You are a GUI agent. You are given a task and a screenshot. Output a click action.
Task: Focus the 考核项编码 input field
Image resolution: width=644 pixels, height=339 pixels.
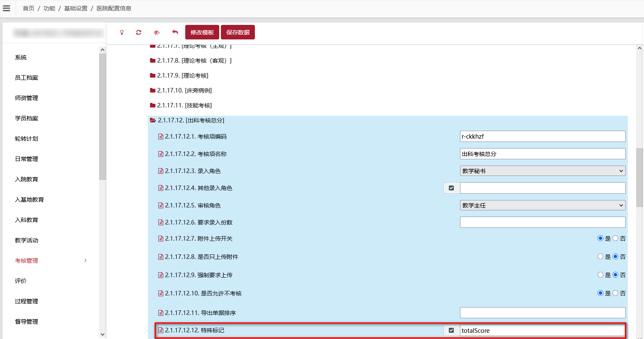pyautogui.click(x=542, y=137)
